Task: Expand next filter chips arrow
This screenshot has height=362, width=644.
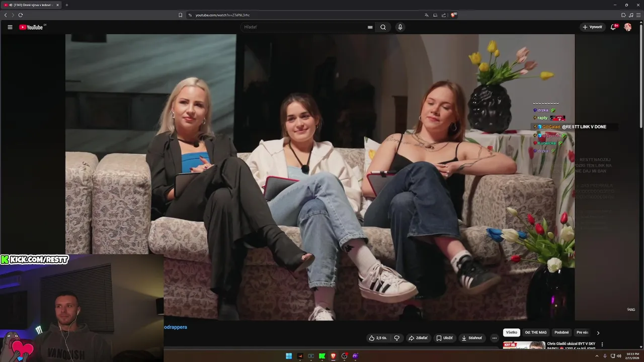Action: [x=598, y=333]
